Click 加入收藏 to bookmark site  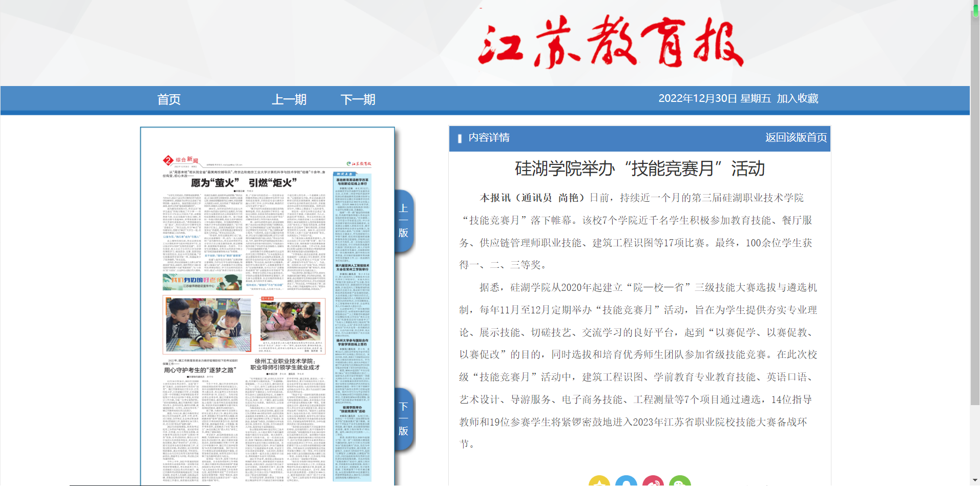coord(797,98)
